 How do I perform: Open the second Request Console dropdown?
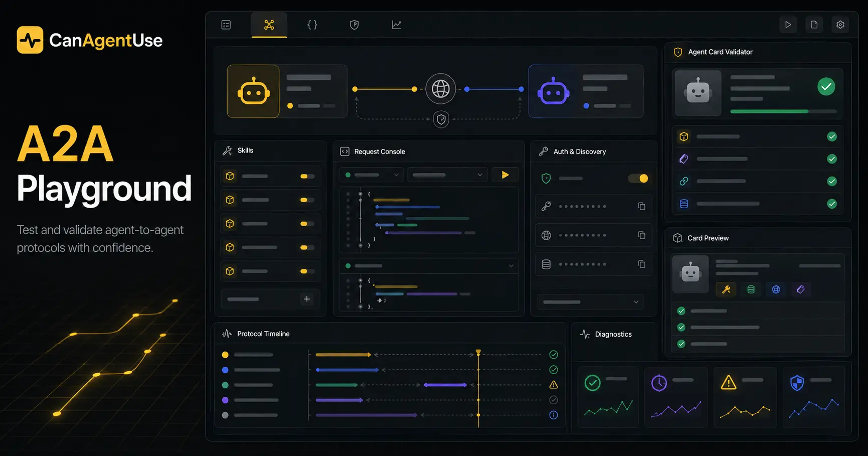(x=447, y=175)
